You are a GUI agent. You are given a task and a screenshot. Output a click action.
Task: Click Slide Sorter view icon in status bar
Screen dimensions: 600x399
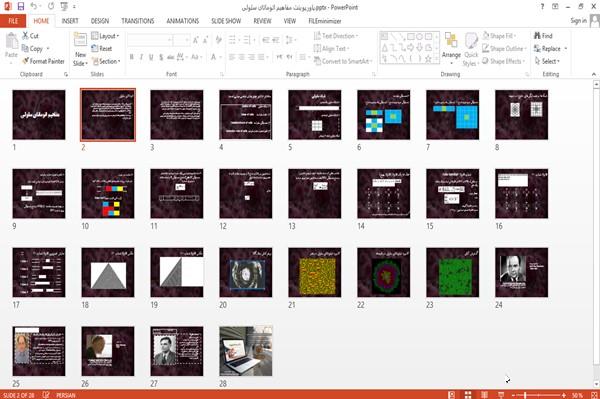468,395
